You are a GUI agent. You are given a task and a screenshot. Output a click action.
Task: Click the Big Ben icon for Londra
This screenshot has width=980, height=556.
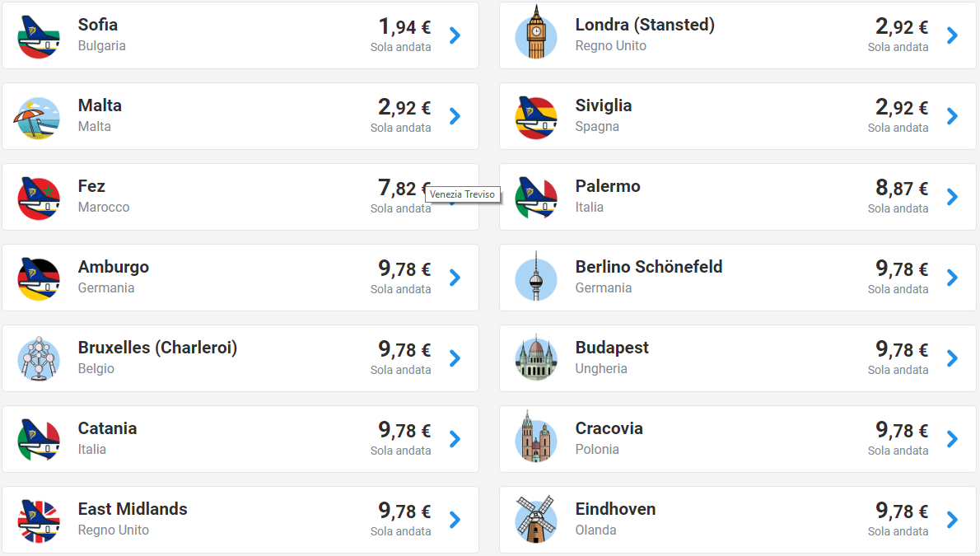tap(535, 33)
